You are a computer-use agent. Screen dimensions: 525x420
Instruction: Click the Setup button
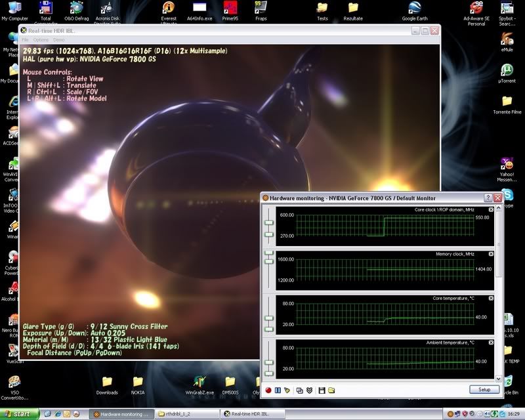[x=484, y=390]
